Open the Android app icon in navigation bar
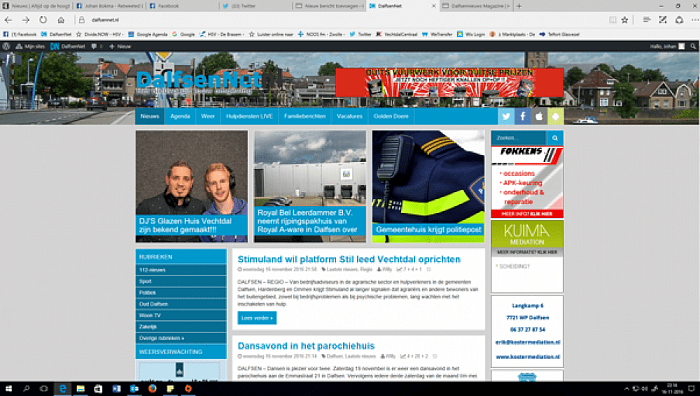 (555, 116)
